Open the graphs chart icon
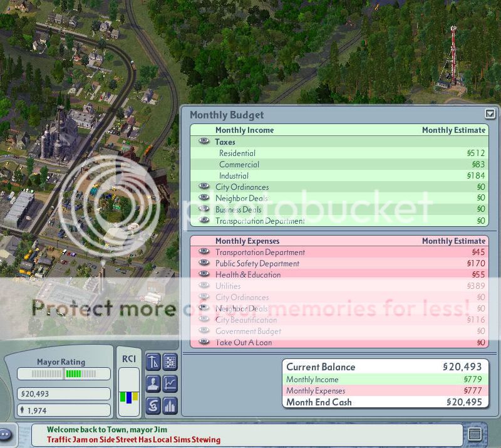Screen dimensions: 501x448 point(170,383)
